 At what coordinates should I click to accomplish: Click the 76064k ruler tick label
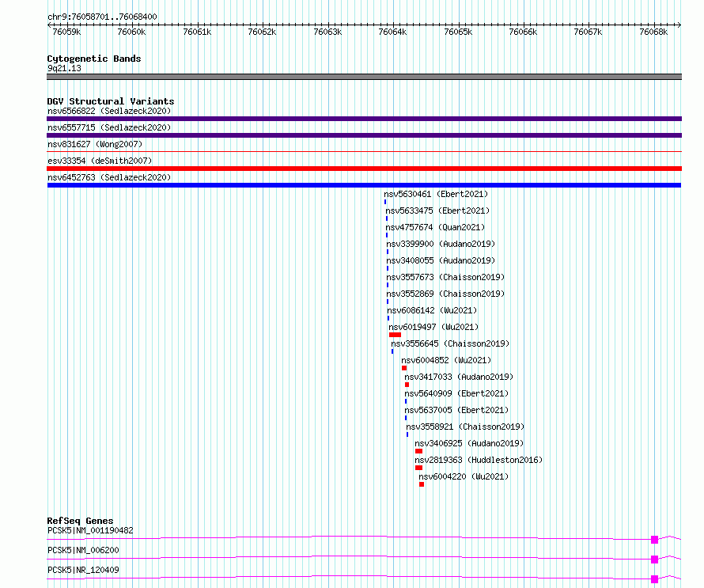click(x=392, y=32)
